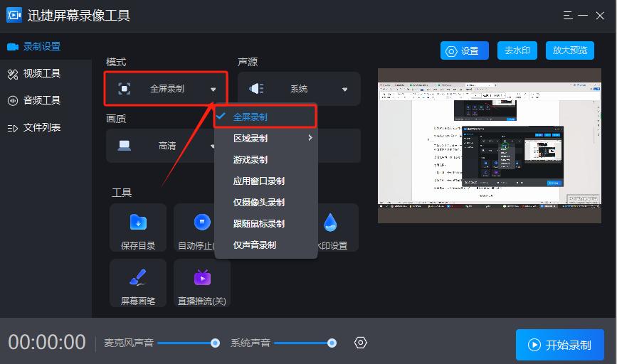Image resolution: width=617 pixels, height=364 pixels.
Task: Open the 录制设置 sidebar tab
Action: point(46,46)
